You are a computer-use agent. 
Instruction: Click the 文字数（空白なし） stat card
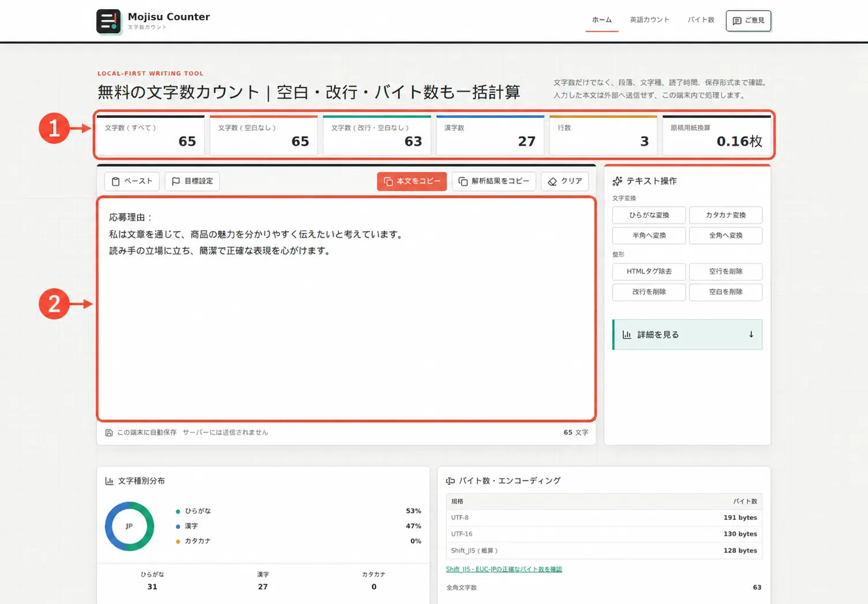coord(264,136)
